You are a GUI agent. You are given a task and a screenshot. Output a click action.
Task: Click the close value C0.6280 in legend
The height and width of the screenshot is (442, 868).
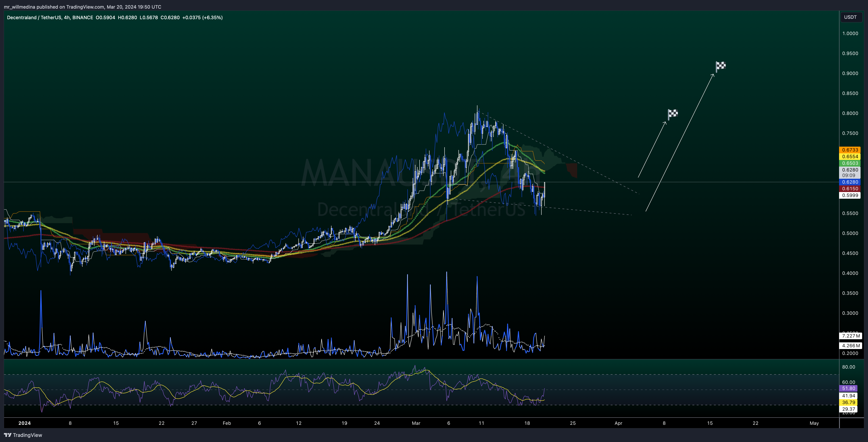170,18
